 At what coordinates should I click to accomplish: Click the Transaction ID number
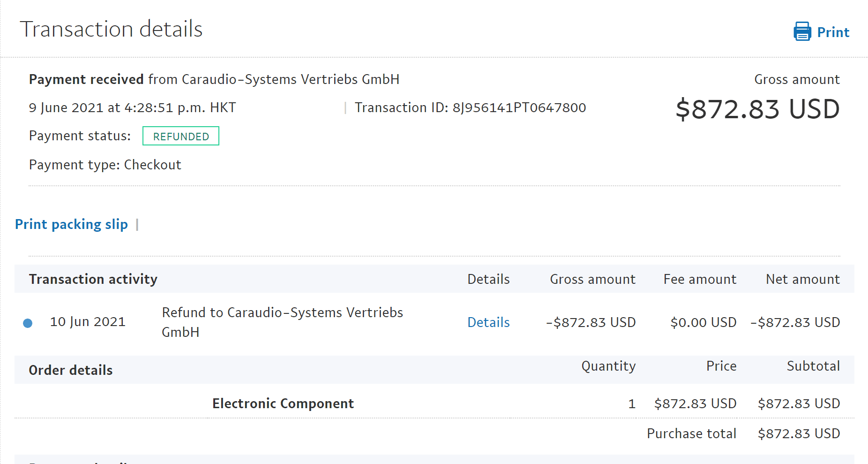(x=519, y=108)
